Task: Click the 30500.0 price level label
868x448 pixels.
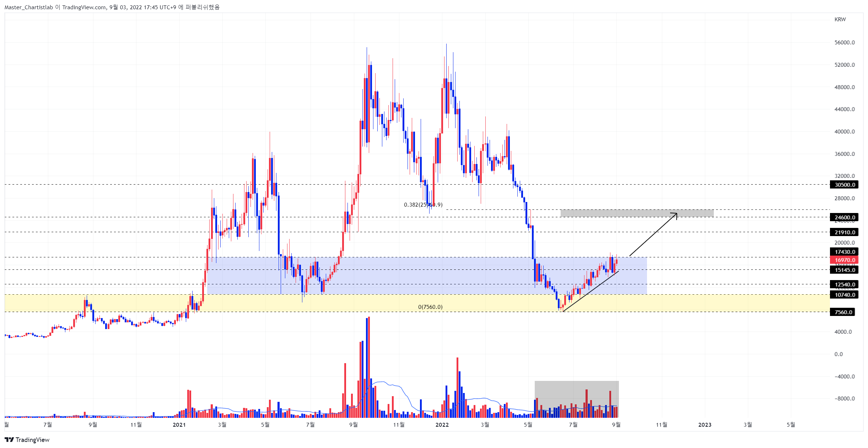Action: (844, 185)
